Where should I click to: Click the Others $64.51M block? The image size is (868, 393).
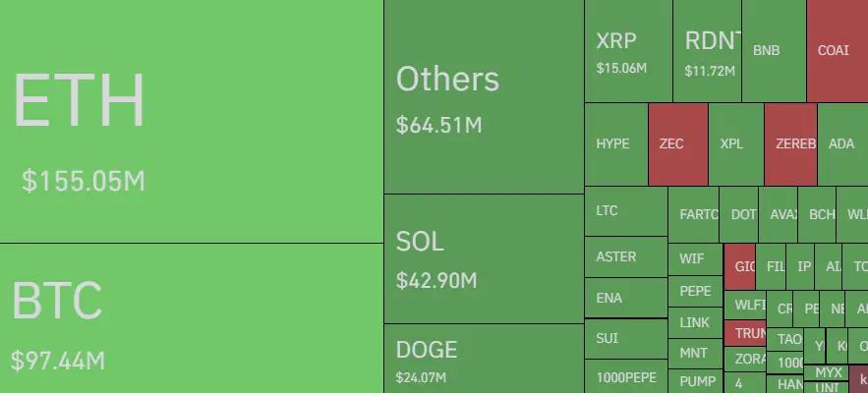click(484, 96)
